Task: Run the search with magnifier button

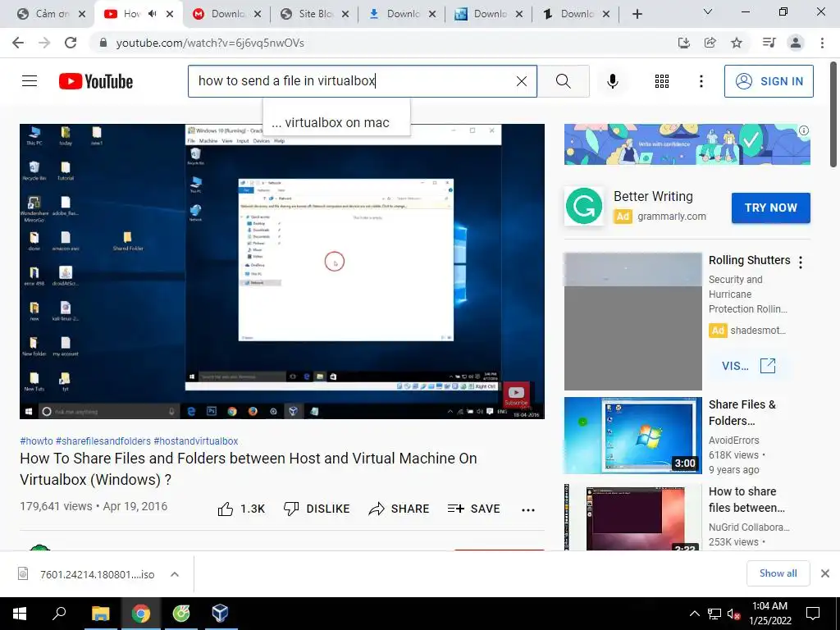Action: (x=563, y=81)
